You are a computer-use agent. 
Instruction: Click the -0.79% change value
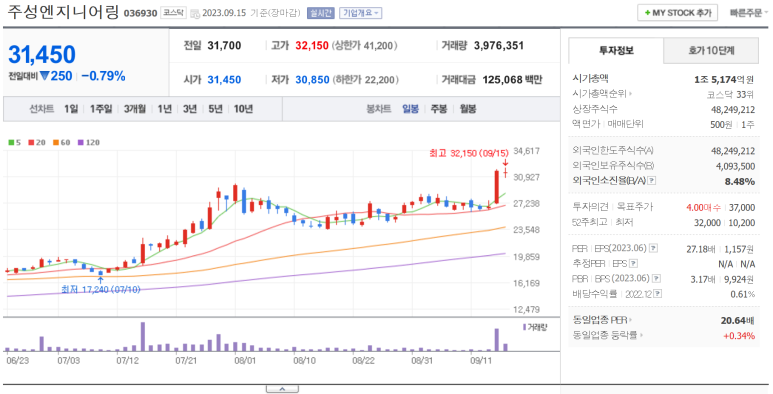coord(104,76)
